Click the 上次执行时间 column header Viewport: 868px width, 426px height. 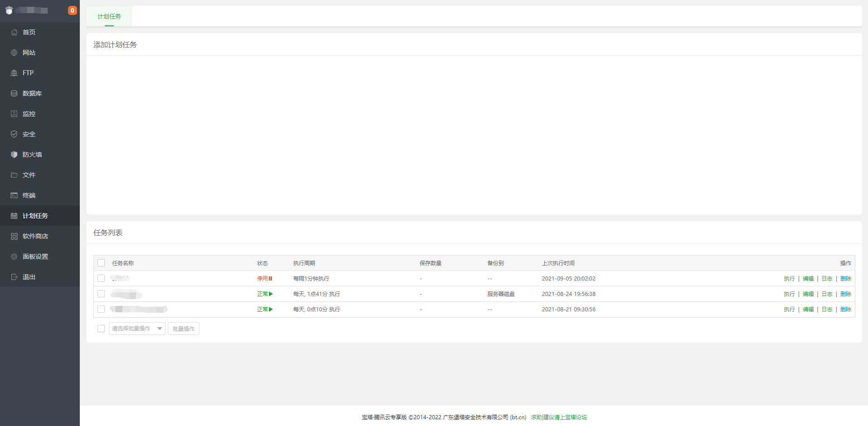point(558,263)
